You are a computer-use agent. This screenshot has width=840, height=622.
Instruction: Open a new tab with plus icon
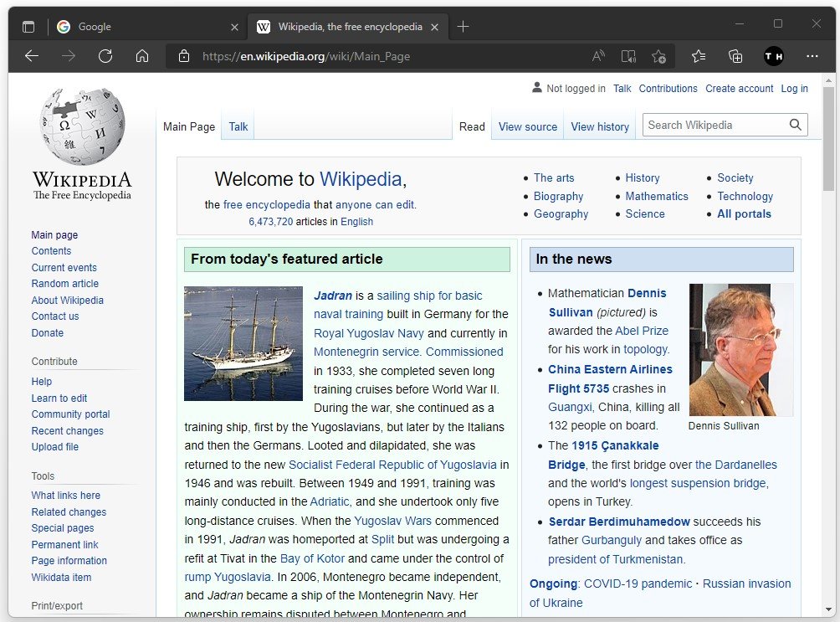coord(463,26)
